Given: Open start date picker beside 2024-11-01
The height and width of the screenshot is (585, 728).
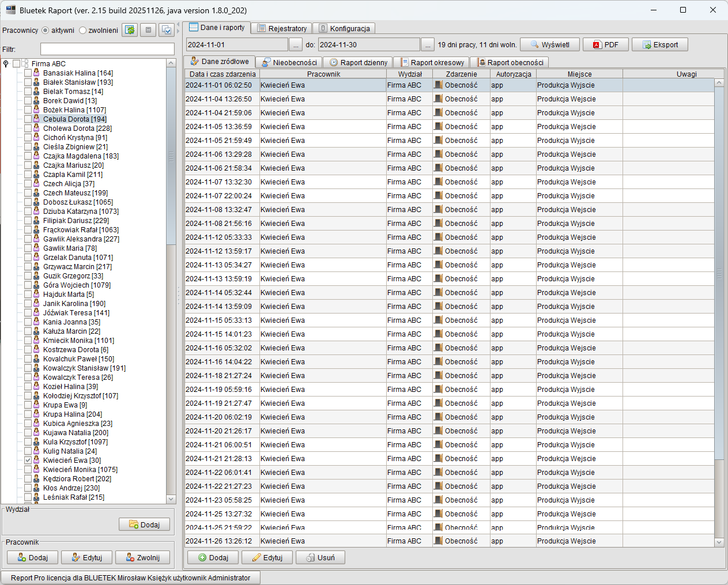Looking at the screenshot, I should 295,45.
